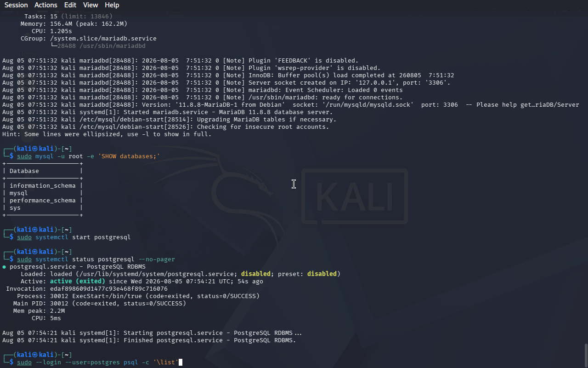Click the 'Tasks: 15' line
The width and height of the screenshot is (588, 368).
68,17
